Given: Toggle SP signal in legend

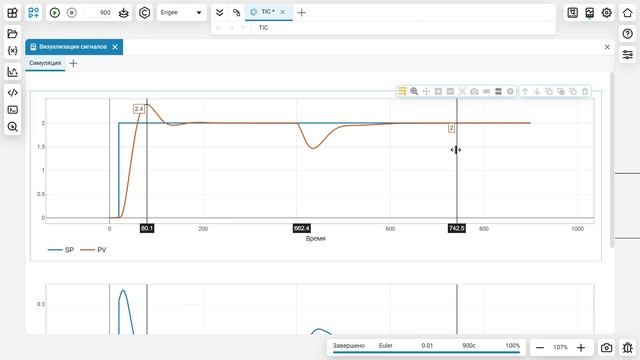Looking at the screenshot, I should [x=61, y=250].
